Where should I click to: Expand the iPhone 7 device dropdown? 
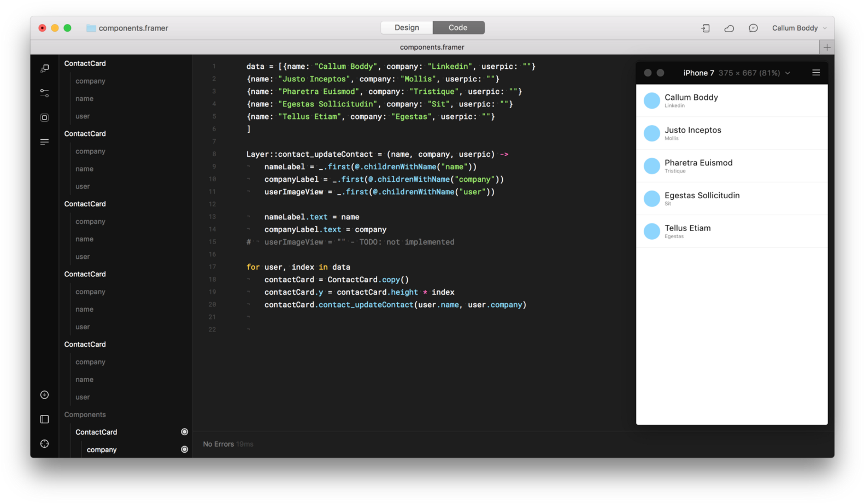[787, 73]
